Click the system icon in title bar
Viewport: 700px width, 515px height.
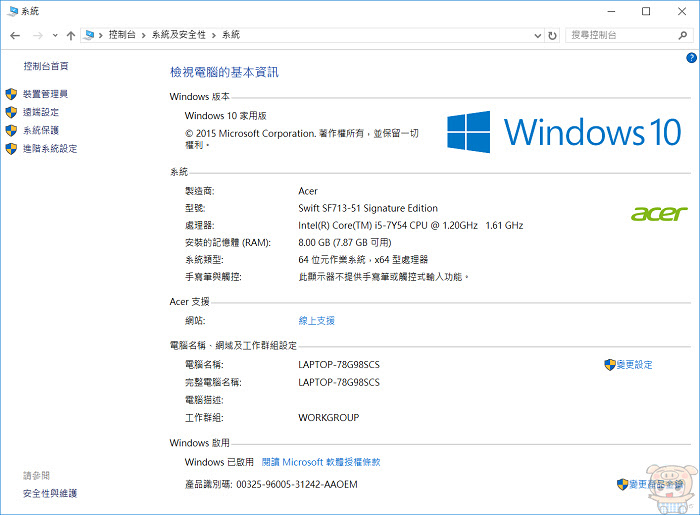coord(12,11)
